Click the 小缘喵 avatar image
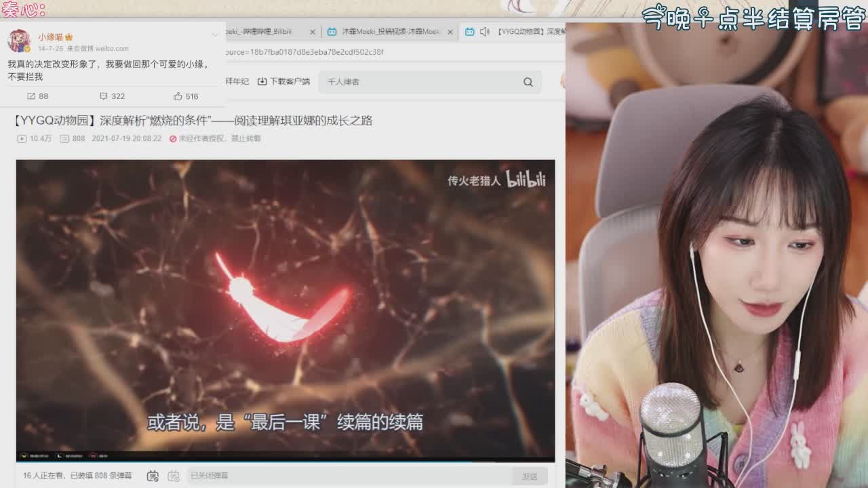Screen dimensions: 868x488 click(x=18, y=41)
